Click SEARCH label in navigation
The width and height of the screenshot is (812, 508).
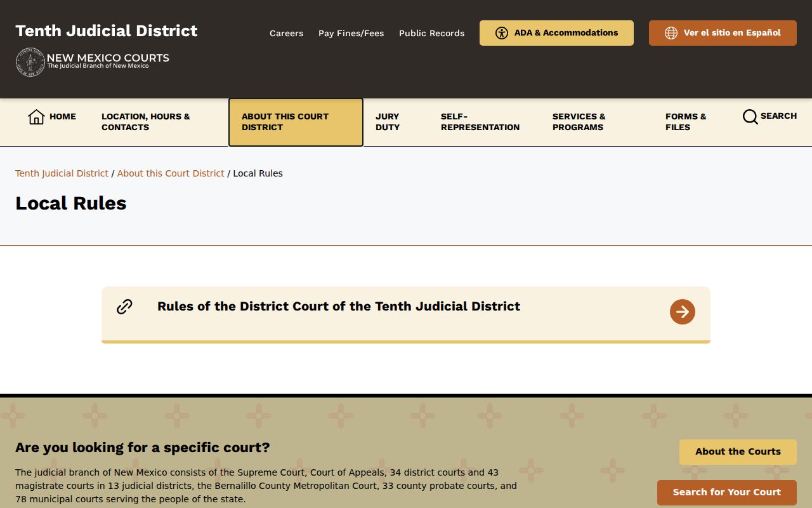[778, 116]
